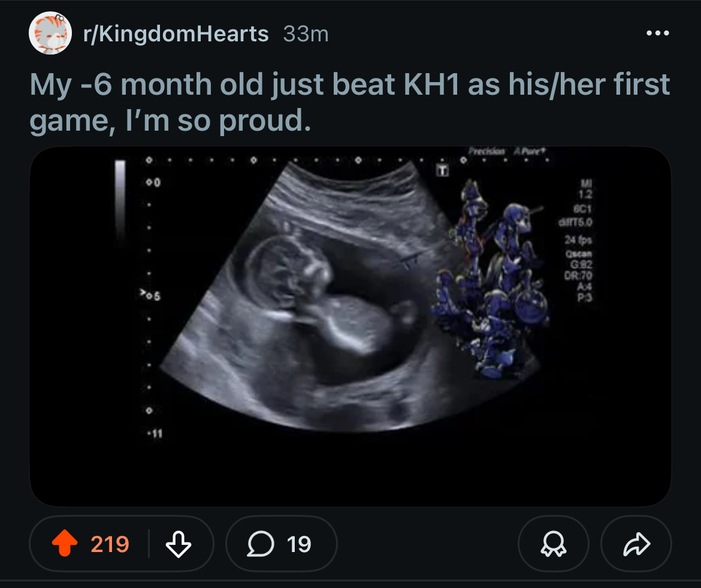Upvote the KH1 ultrasound post
The image size is (701, 588).
coord(65,544)
